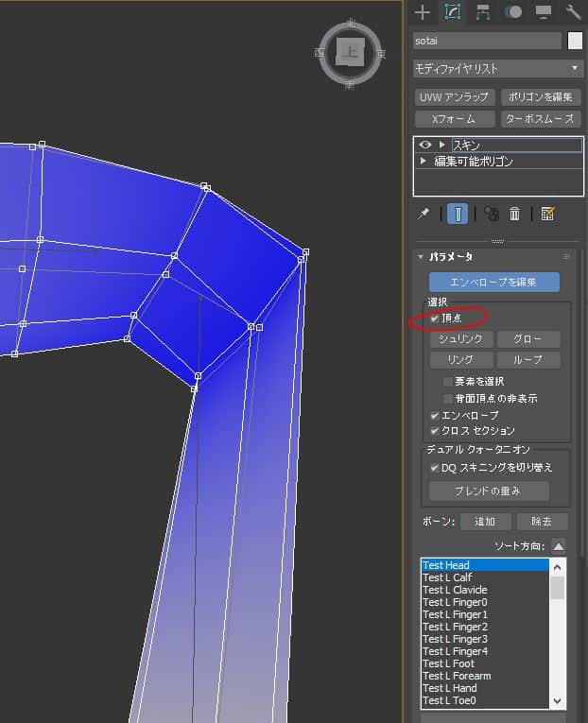Toggle Show End Result button
Image resolution: width=588 pixels, height=723 pixels.
tap(458, 215)
